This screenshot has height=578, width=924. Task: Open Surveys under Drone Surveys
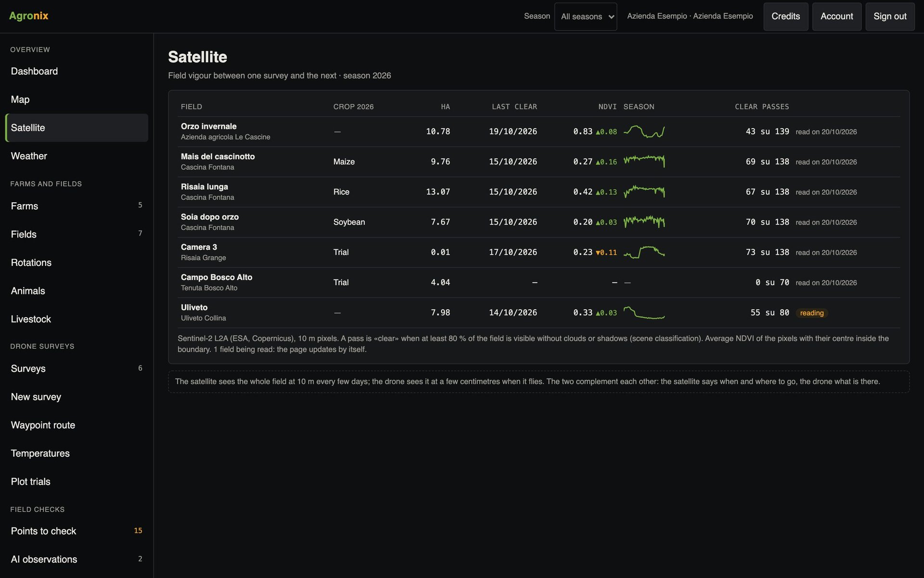tap(77, 369)
